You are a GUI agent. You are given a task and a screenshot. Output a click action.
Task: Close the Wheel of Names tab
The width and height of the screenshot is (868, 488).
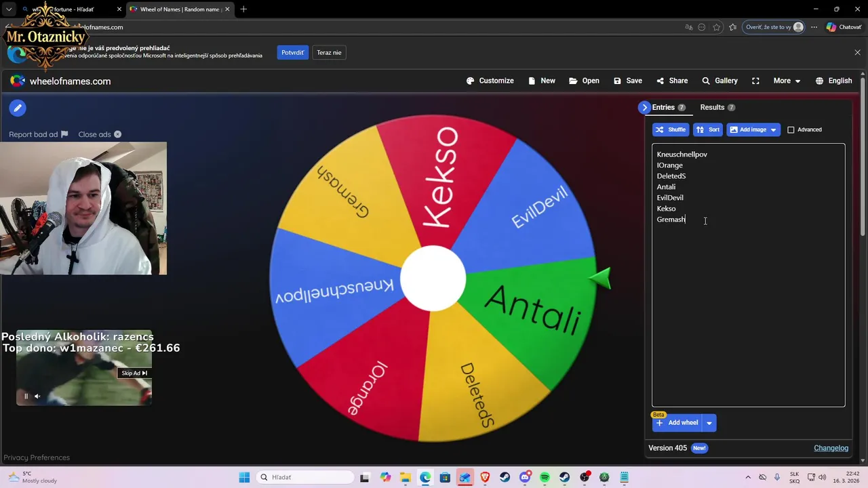pos(227,9)
